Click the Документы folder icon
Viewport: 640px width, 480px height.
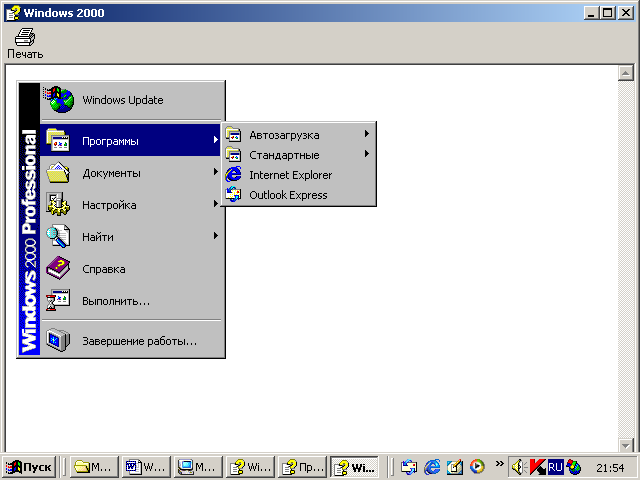point(58,173)
